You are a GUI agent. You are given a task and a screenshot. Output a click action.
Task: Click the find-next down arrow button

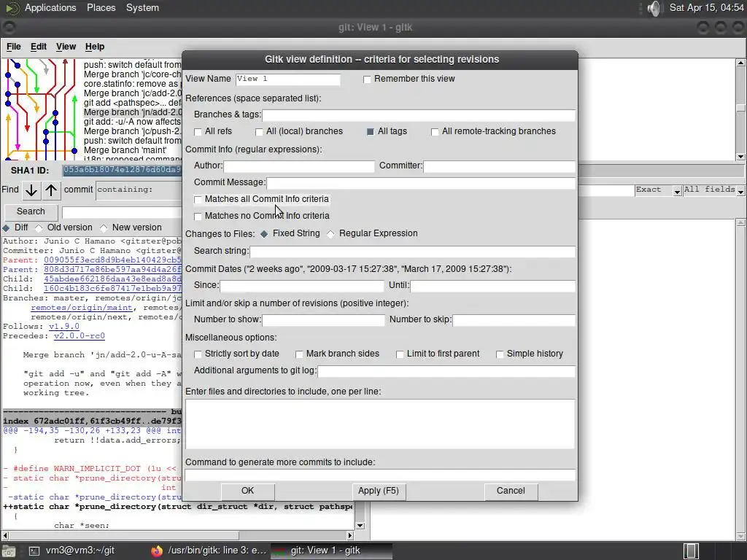(31, 190)
